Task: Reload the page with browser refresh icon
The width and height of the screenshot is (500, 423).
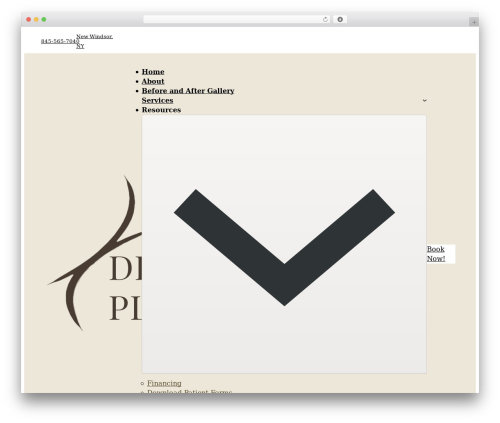Action: tap(325, 19)
